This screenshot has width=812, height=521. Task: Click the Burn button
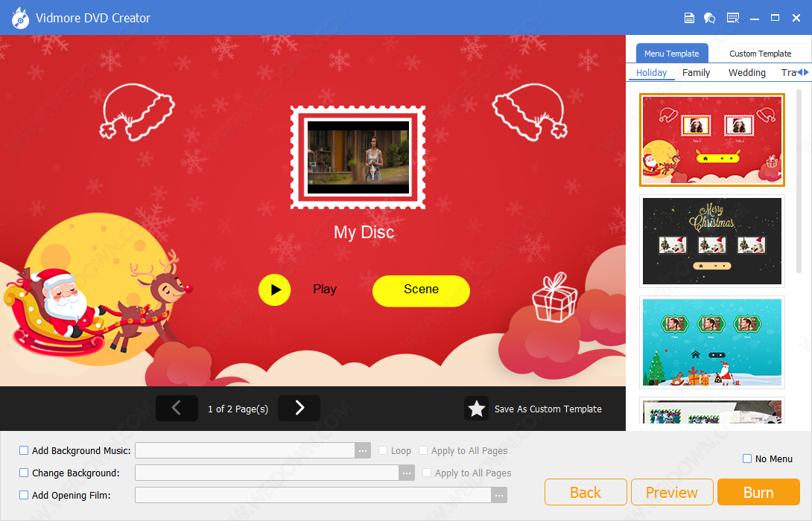(x=758, y=492)
